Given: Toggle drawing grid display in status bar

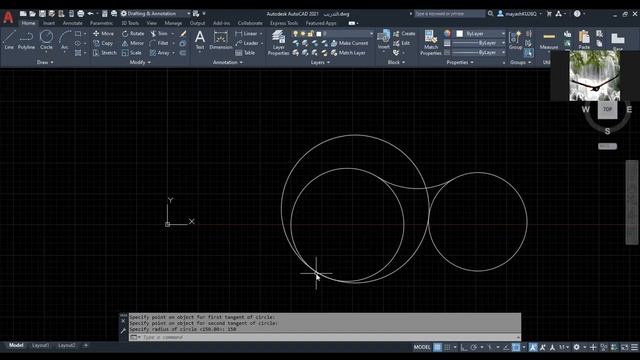Looking at the screenshot, I should tap(437, 347).
